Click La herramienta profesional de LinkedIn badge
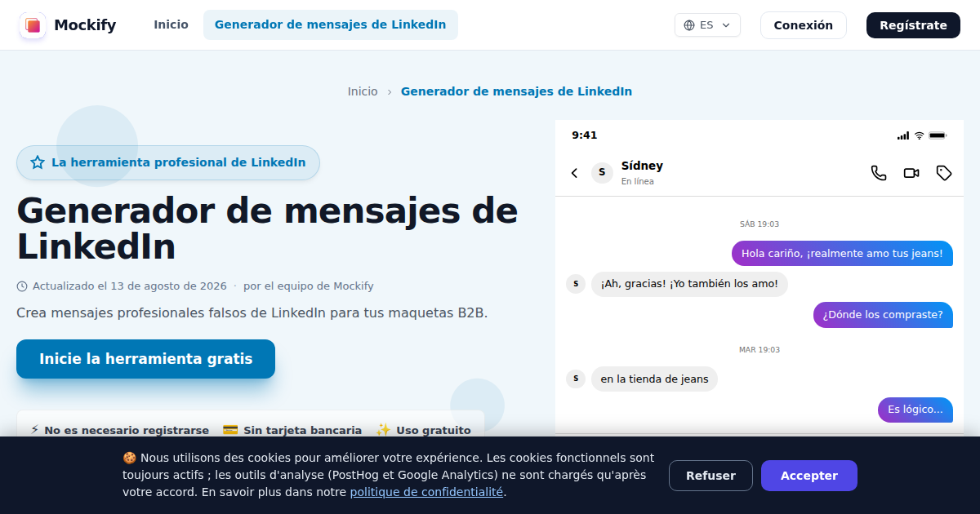 (x=168, y=162)
